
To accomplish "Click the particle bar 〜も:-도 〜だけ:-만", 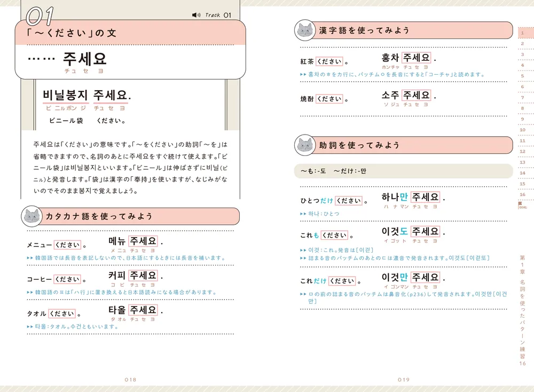I will pos(404,171).
